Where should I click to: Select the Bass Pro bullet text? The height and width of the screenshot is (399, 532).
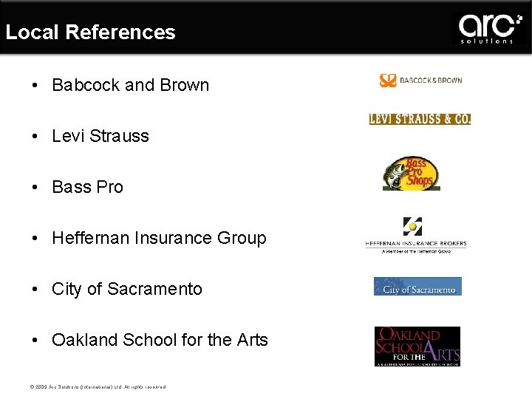pyautogui.click(x=87, y=187)
